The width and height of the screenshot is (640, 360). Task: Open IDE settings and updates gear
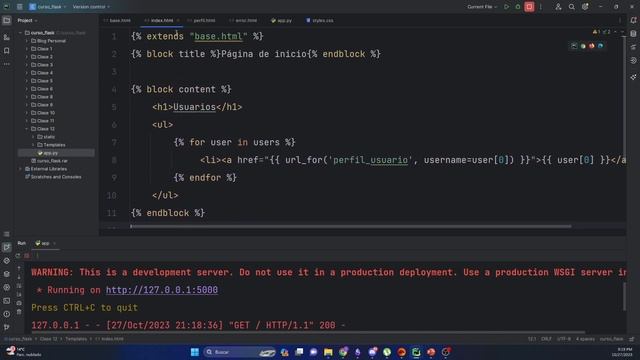(585, 7)
